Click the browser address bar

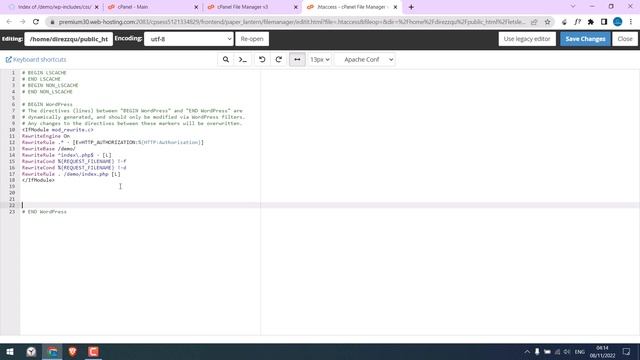point(292,22)
